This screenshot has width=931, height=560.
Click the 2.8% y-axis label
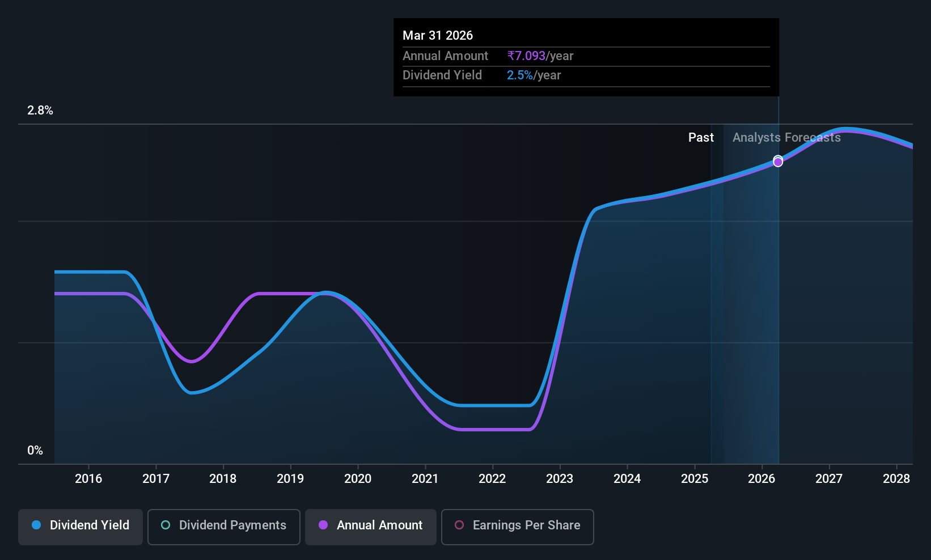(40, 111)
